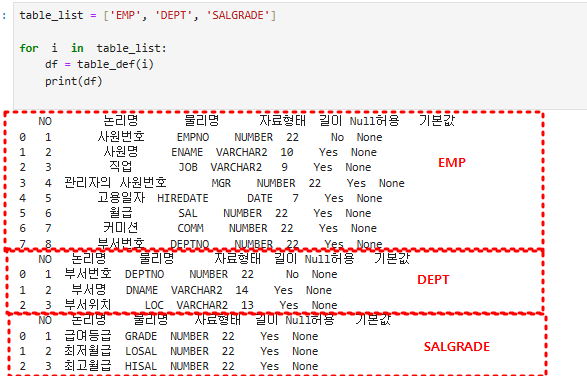
Task: Click the HIREDATE cell
Action: tap(183, 198)
